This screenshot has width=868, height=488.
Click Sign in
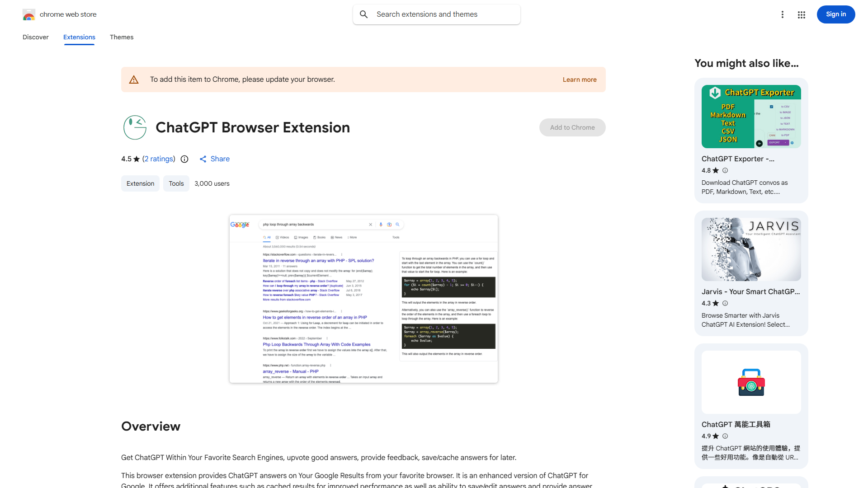point(835,14)
